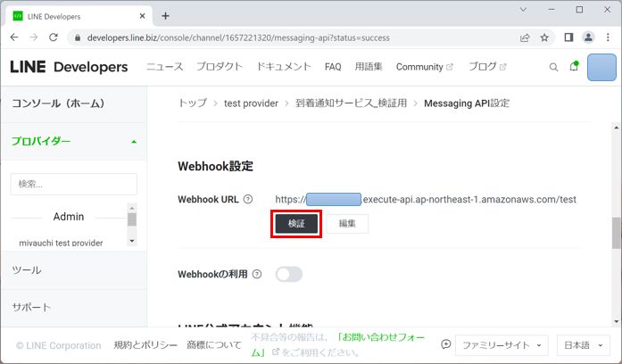Click the search magnifier in the header
The image size is (622, 364).
tap(553, 67)
